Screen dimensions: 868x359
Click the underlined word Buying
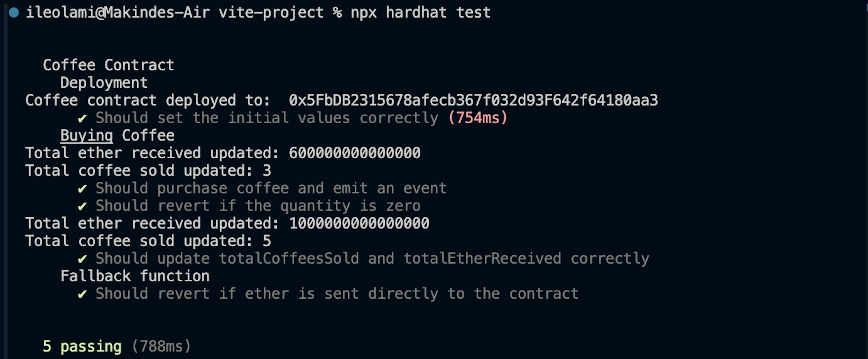87,136
